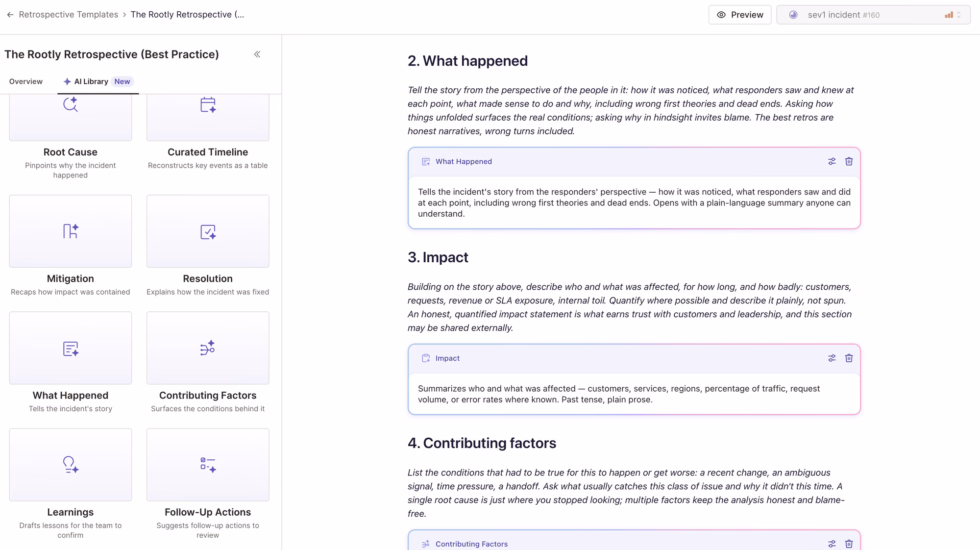Click the '2. What happened' heading
Image resolution: width=980 pixels, height=550 pixels.
point(467,61)
